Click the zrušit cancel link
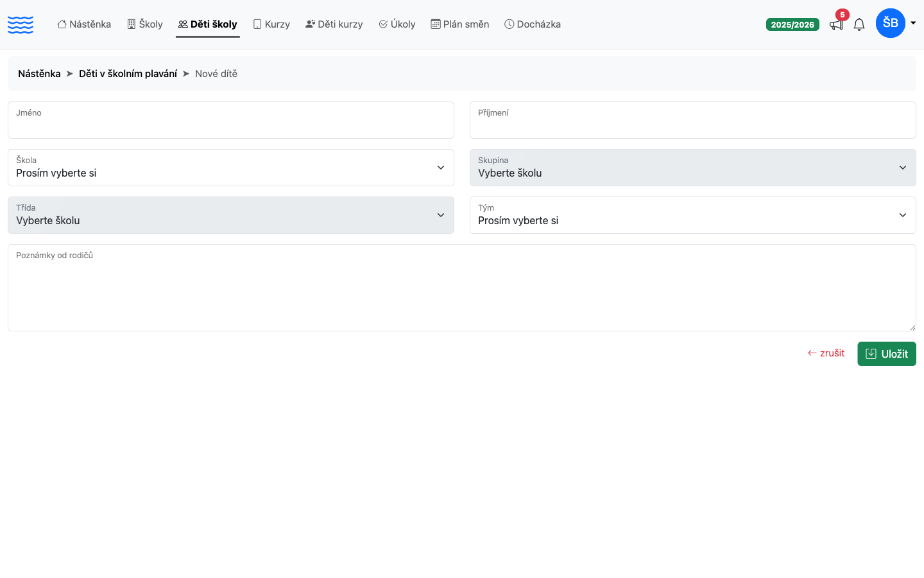 (826, 353)
